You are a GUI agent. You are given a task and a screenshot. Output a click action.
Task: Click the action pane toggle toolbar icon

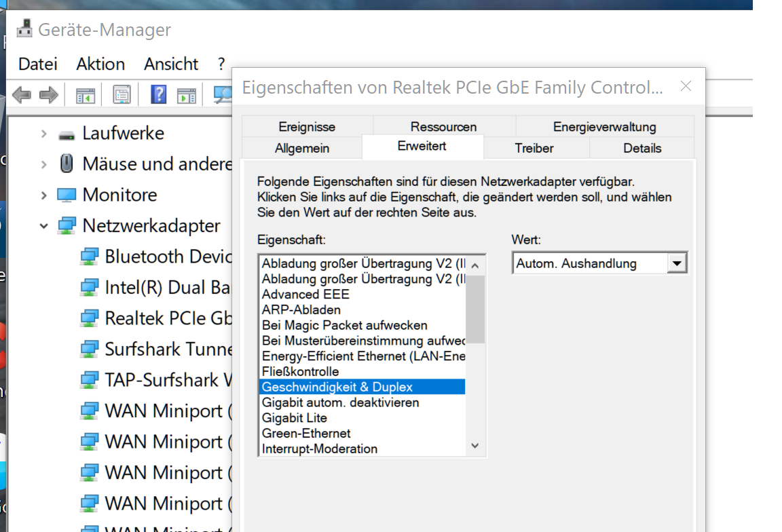tap(187, 95)
